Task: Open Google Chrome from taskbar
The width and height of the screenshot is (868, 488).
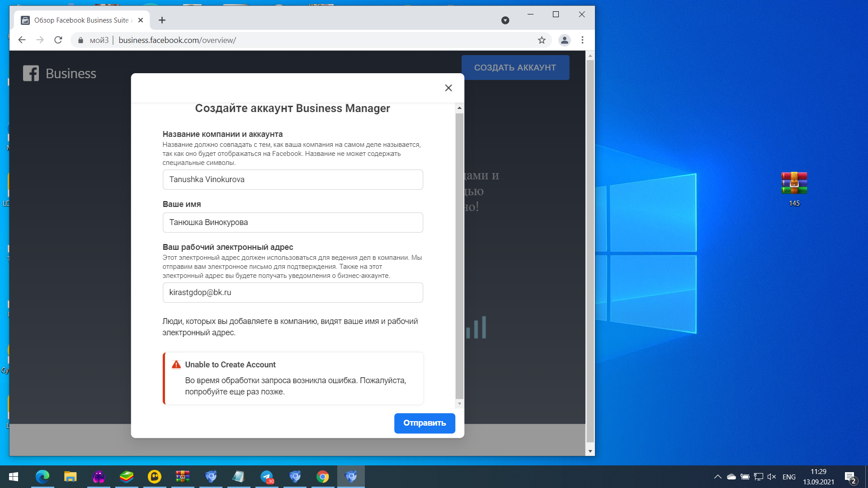Action: [x=323, y=477]
